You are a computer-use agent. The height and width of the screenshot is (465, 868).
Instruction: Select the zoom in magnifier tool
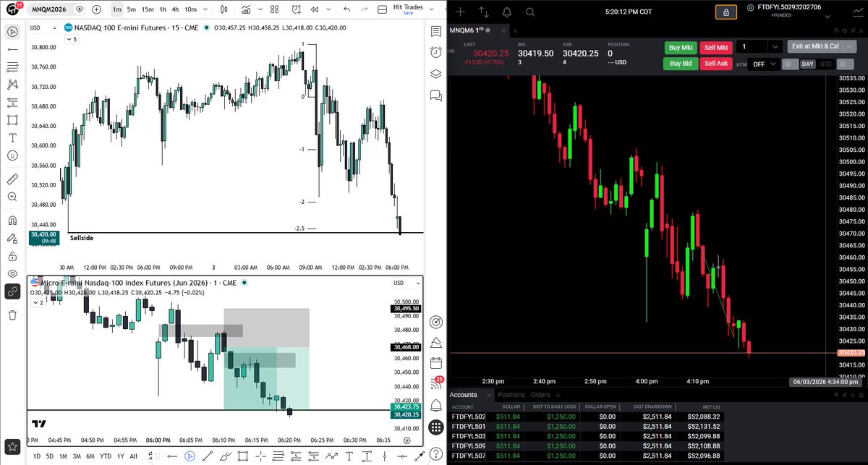click(12, 197)
